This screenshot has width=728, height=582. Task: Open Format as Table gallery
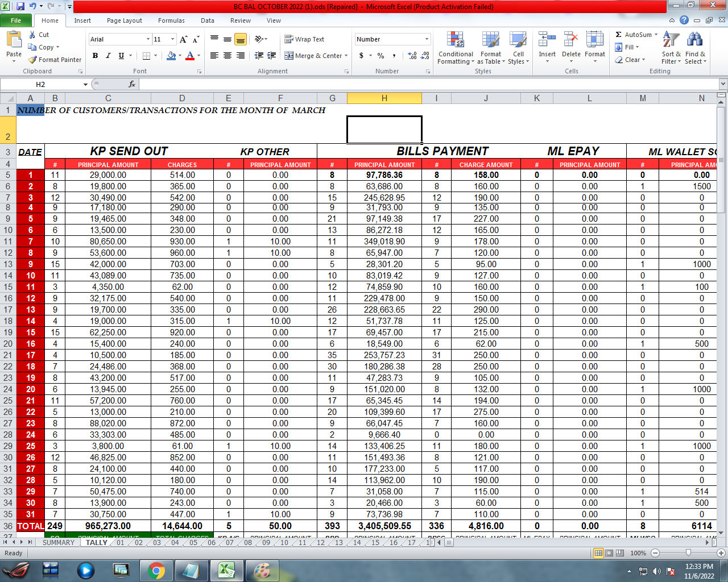point(491,48)
